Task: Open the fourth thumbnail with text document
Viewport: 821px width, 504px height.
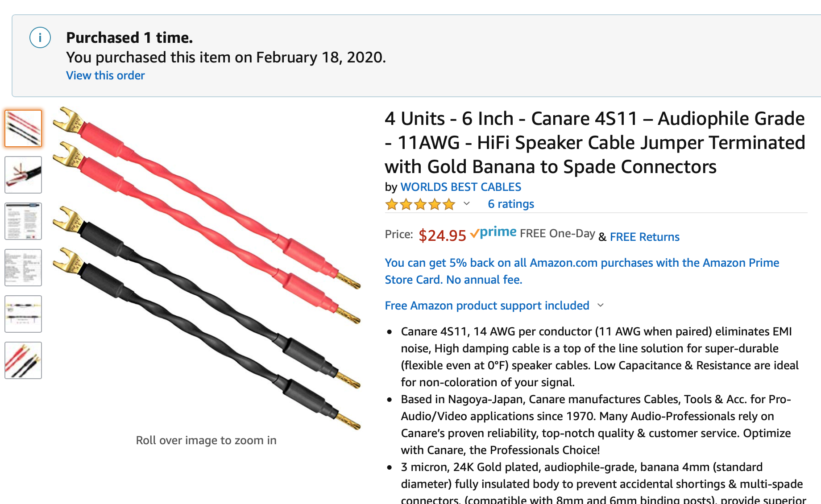Action: [23, 268]
